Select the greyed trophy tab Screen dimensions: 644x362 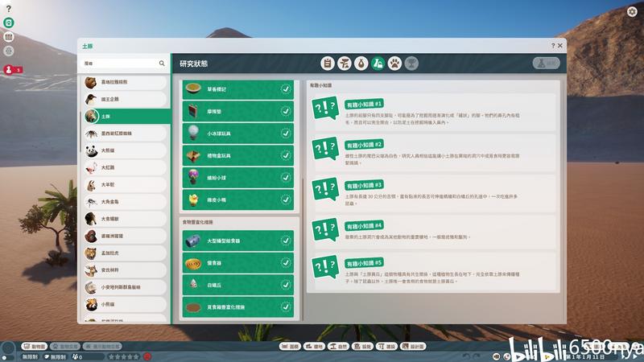click(x=411, y=64)
